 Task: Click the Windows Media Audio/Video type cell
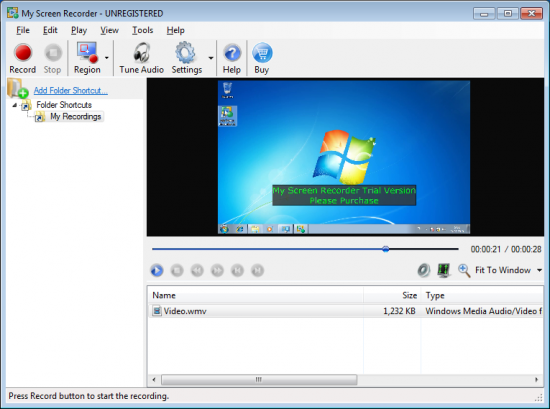pos(483,311)
